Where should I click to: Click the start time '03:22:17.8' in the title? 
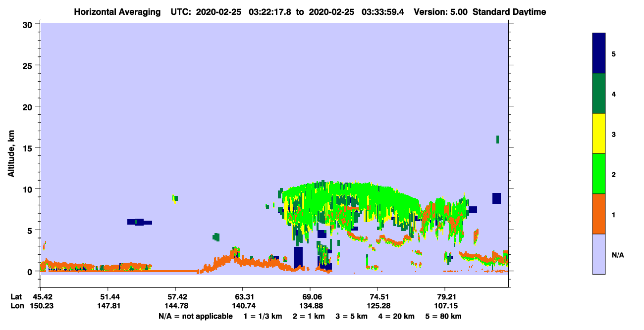click(270, 12)
